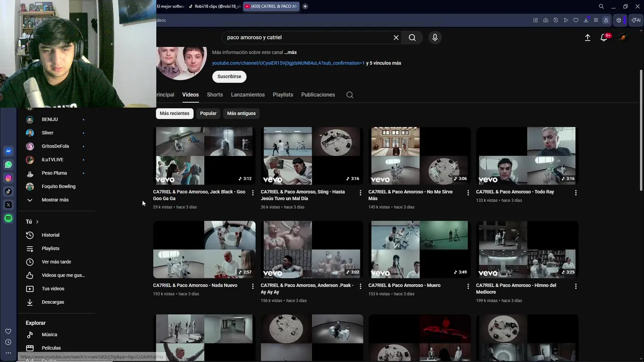Start voice search with microphone icon
This screenshot has height=362, width=644.
[435, 38]
